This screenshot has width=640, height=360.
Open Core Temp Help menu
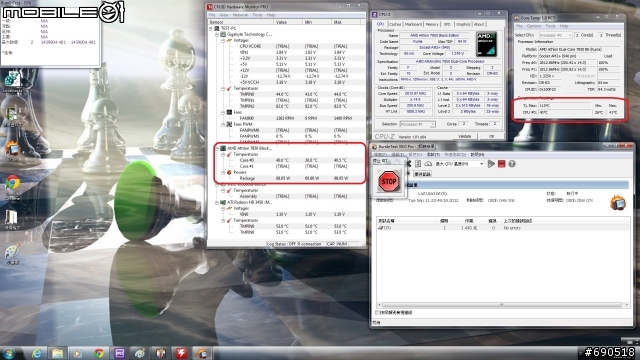[x=564, y=26]
